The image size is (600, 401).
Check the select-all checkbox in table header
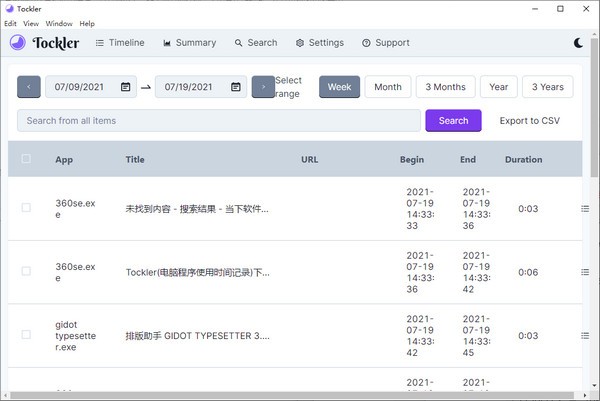pos(26,159)
